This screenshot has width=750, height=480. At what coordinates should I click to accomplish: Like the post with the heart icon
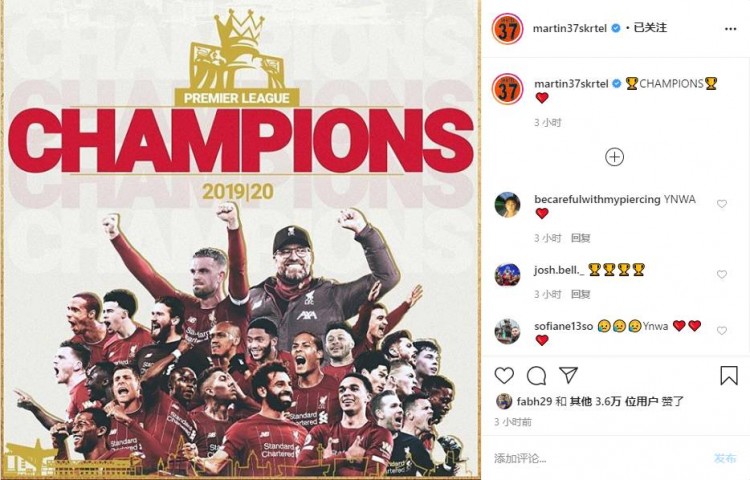click(504, 376)
